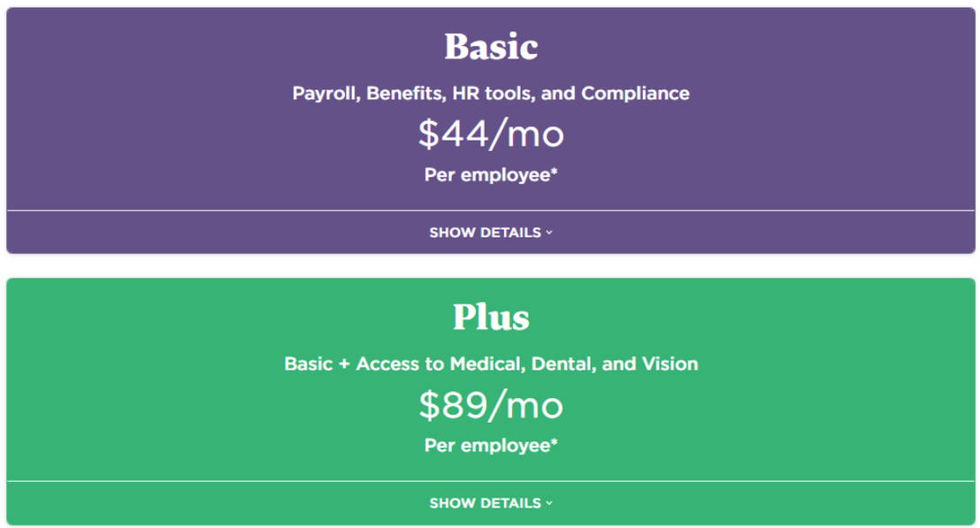Image resolution: width=980 pixels, height=528 pixels.
Task: Select the Basic plan heading
Action: (491, 47)
